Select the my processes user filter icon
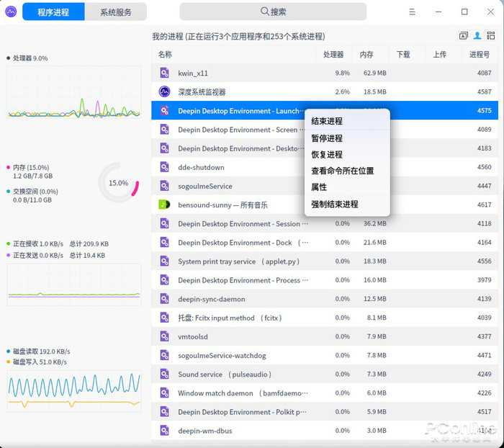This screenshot has width=504, height=448. click(x=477, y=36)
